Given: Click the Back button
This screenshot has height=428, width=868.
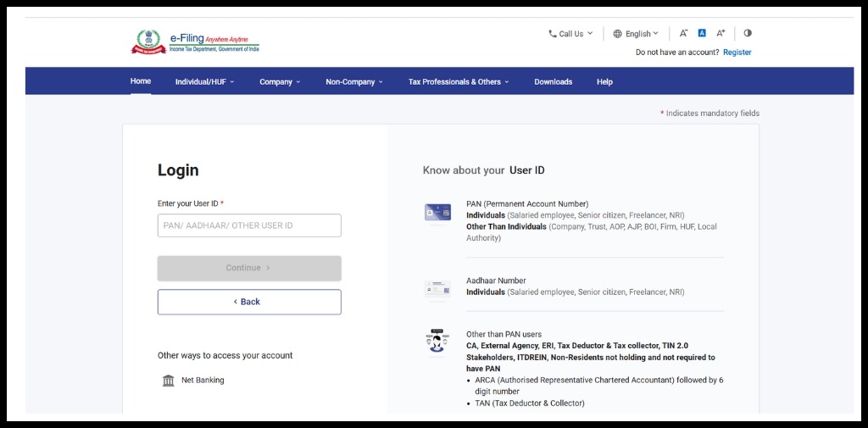Looking at the screenshot, I should [x=249, y=302].
